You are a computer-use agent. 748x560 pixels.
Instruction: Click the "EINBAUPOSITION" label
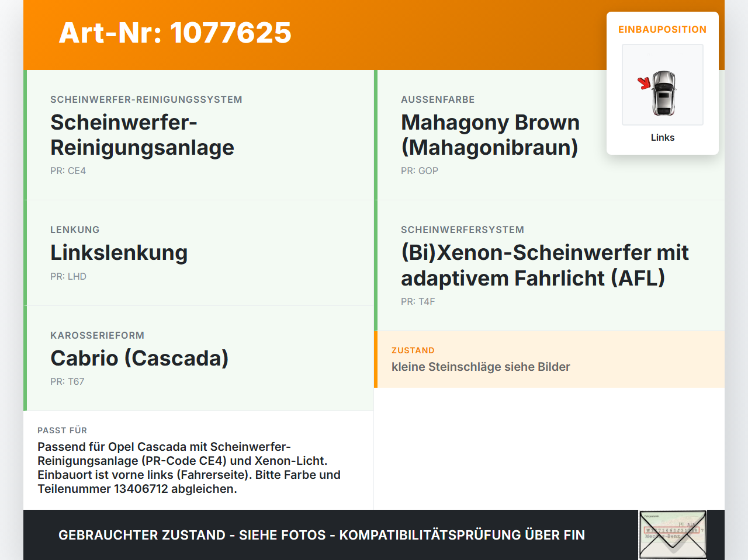tap(663, 29)
